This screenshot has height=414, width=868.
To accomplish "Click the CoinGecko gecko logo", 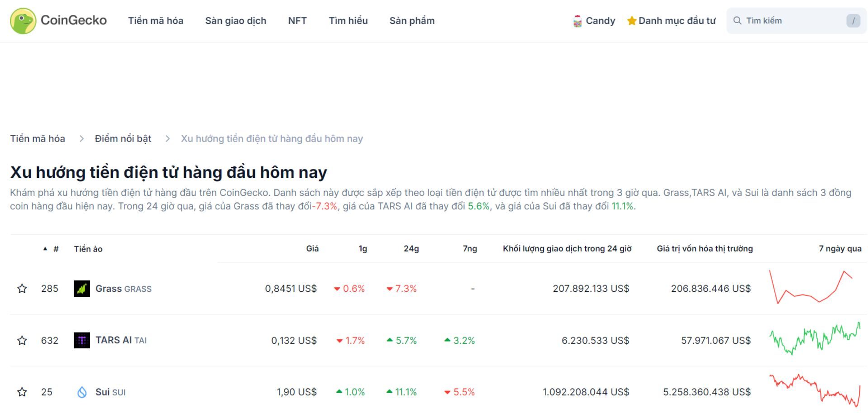I will click(x=24, y=20).
